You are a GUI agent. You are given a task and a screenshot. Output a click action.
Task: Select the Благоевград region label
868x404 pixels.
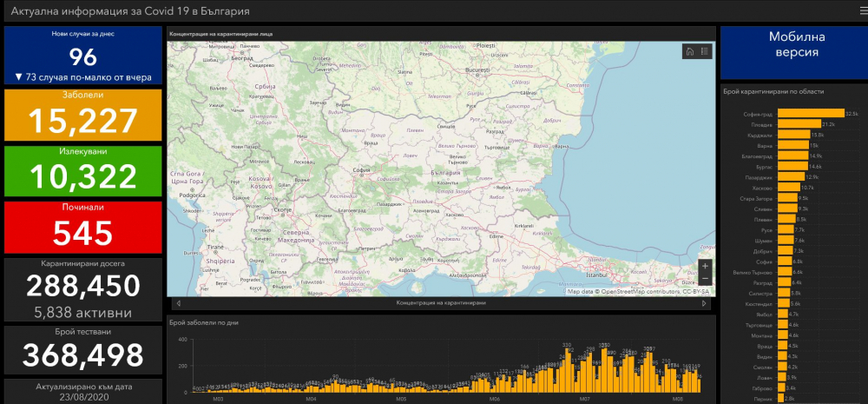coord(757,156)
